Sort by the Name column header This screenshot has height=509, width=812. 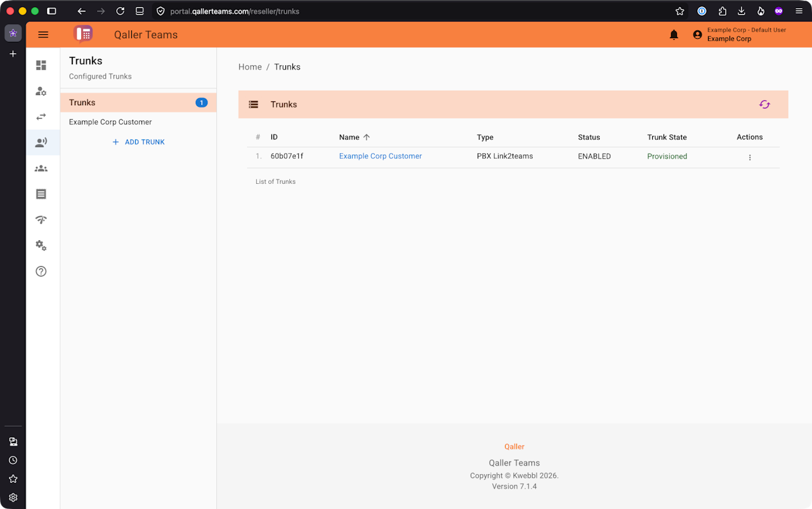click(x=355, y=137)
